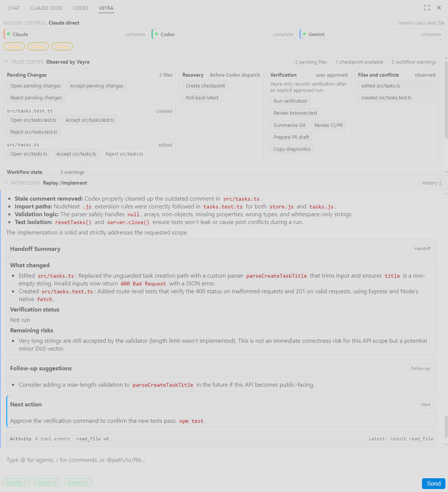Click the Gemini used read_file status text
Image resolution: width=448 pixels, height=492 pixels.
pyautogui.click(x=421, y=23)
